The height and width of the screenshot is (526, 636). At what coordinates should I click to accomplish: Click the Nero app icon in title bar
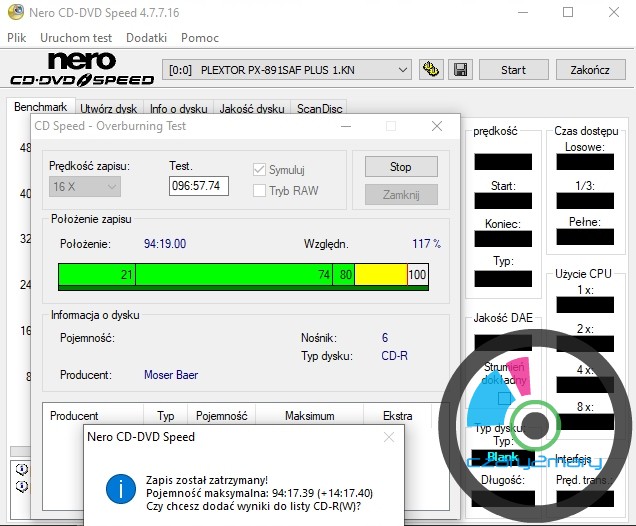click(13, 13)
